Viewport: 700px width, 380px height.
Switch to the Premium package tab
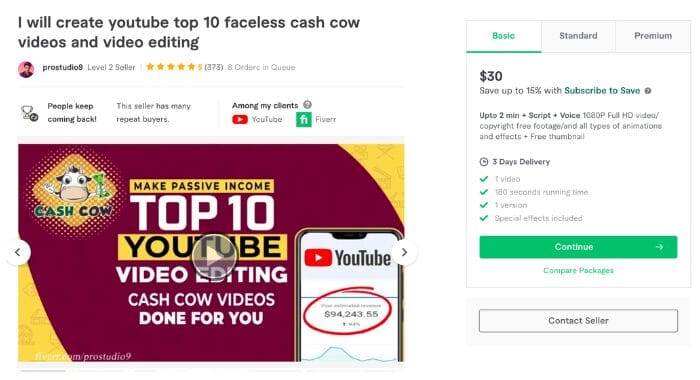pyautogui.click(x=653, y=36)
